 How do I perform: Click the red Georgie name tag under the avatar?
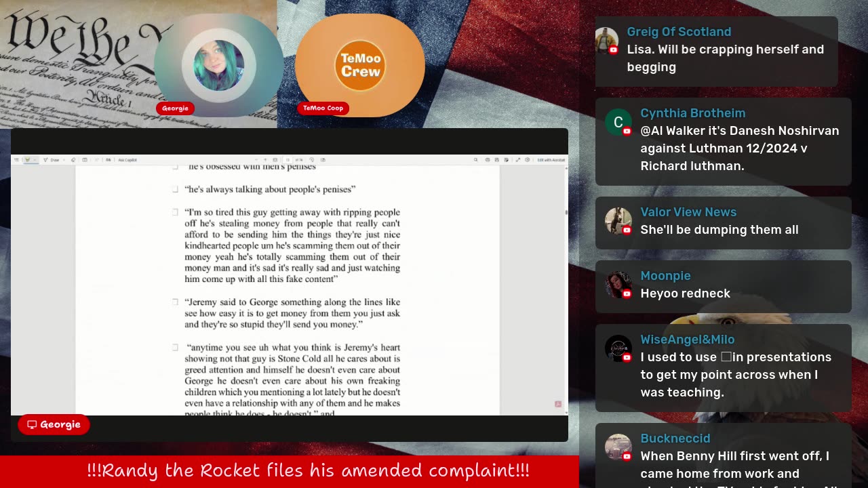(175, 108)
